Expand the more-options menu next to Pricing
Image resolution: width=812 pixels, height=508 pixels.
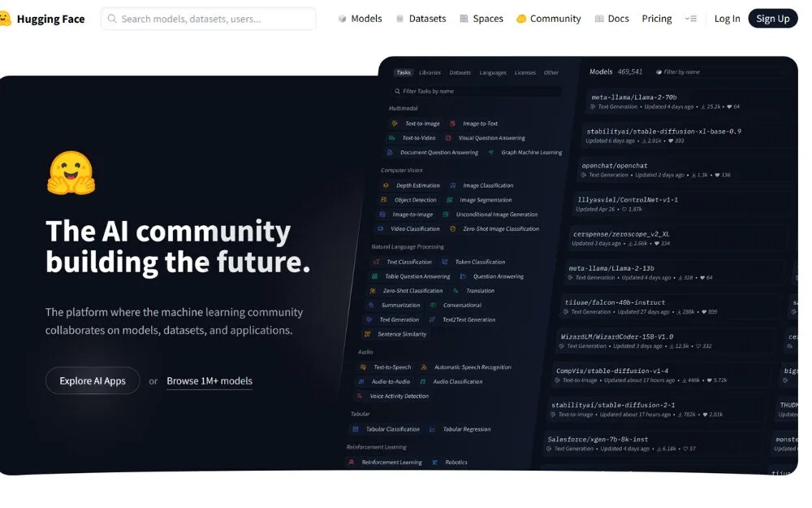(691, 19)
